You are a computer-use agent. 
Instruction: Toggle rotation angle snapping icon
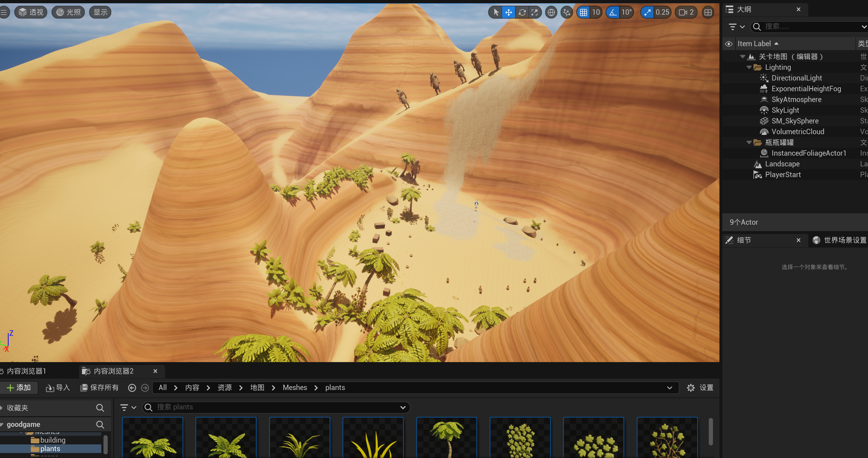click(x=613, y=13)
